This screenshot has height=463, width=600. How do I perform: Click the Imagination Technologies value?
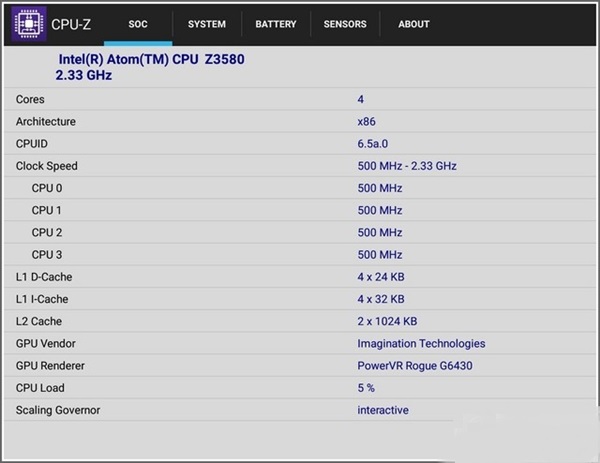tap(421, 344)
